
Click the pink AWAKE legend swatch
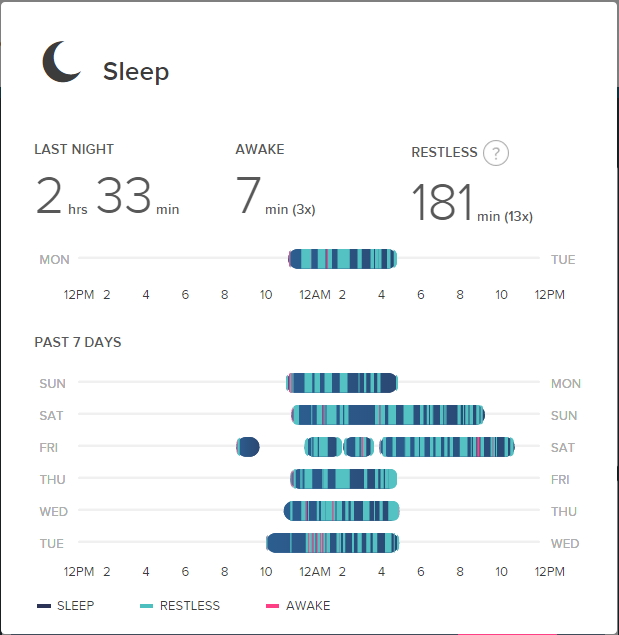272,606
